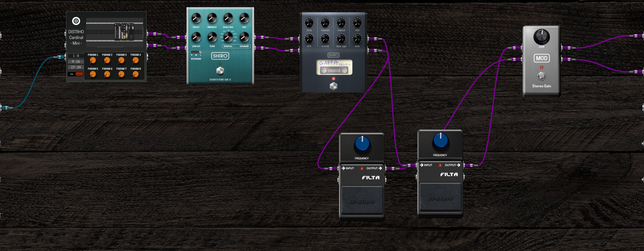The image size is (644, 251).
Task: Click the right Filta FREQUENCY knob
Action: 440,141
